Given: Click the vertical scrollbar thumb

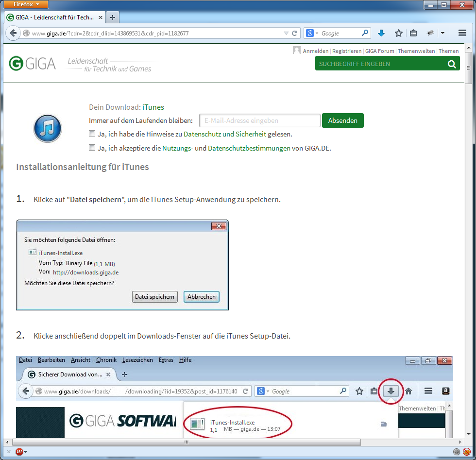Looking at the screenshot, I should [x=468, y=68].
